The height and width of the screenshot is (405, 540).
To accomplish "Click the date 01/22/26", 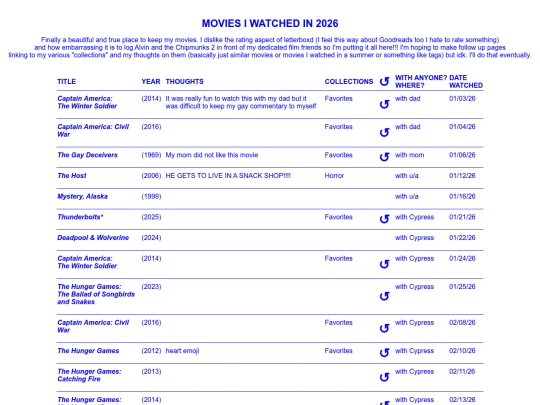I will point(462,238).
